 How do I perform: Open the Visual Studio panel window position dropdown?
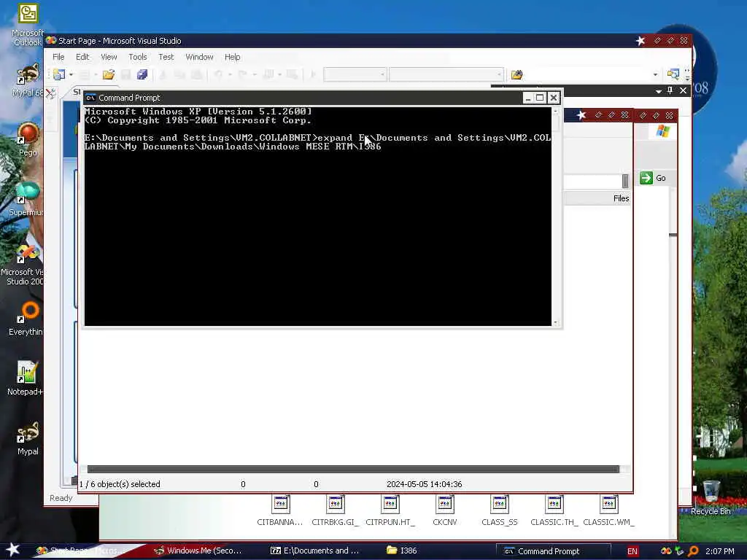[x=659, y=91]
